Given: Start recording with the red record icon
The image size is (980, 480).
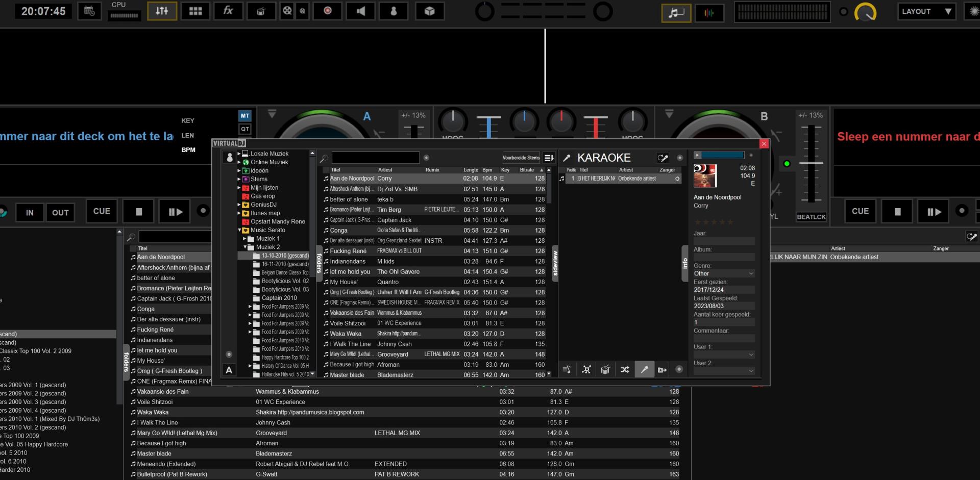Looking at the screenshot, I should coord(328,11).
